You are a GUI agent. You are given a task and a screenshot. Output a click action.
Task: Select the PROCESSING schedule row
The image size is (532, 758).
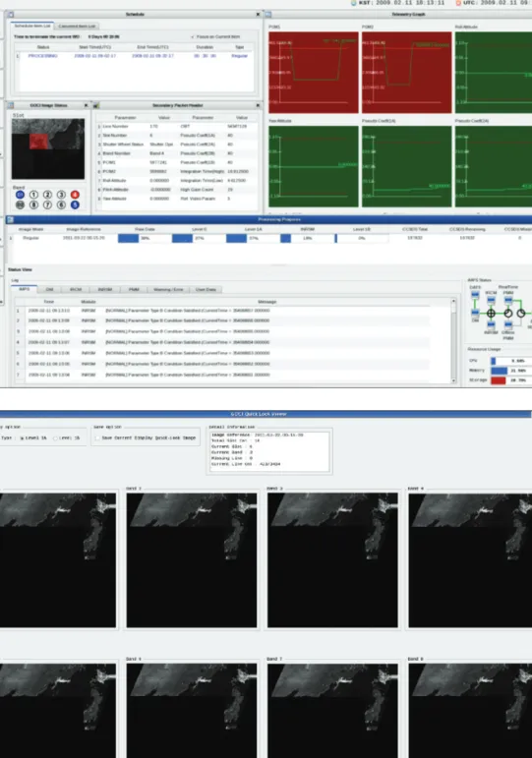click(135, 56)
